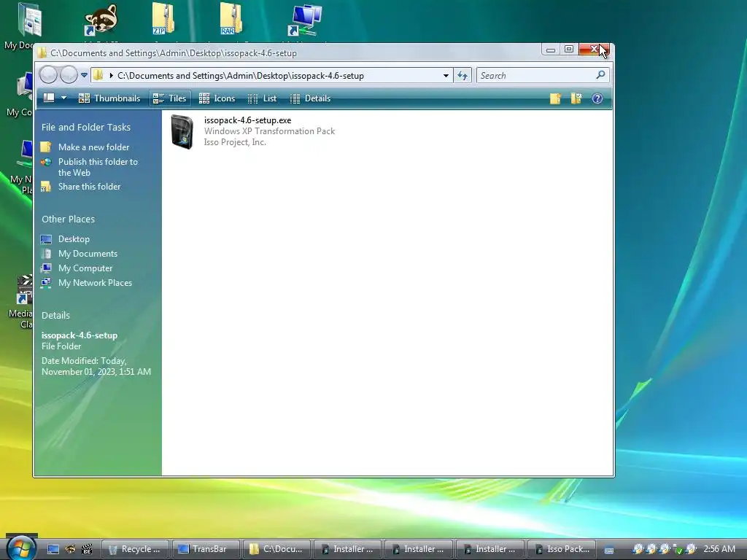Switch to C:\Docu... taskbar button
747x560 pixels.
click(276, 549)
